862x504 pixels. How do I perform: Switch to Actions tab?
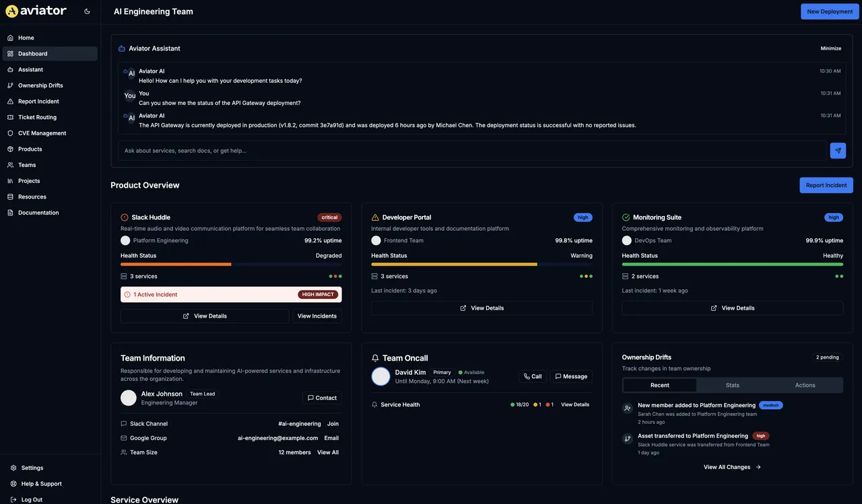click(x=805, y=386)
